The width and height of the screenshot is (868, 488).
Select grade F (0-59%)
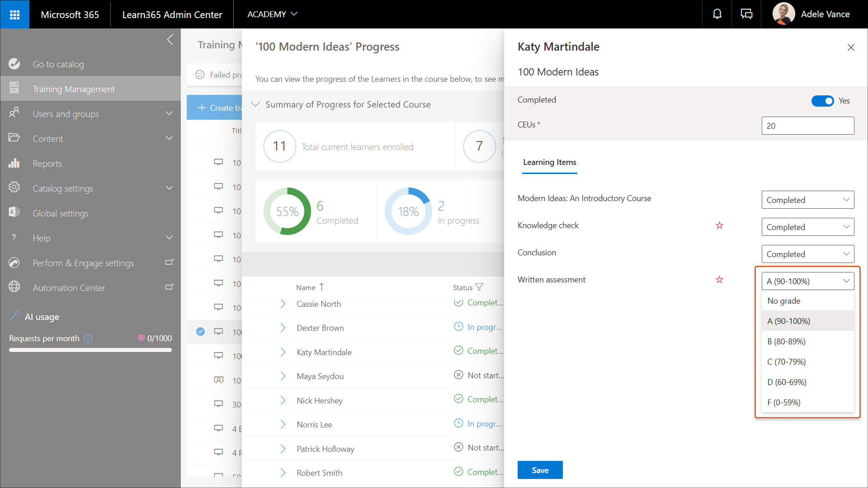(x=807, y=403)
